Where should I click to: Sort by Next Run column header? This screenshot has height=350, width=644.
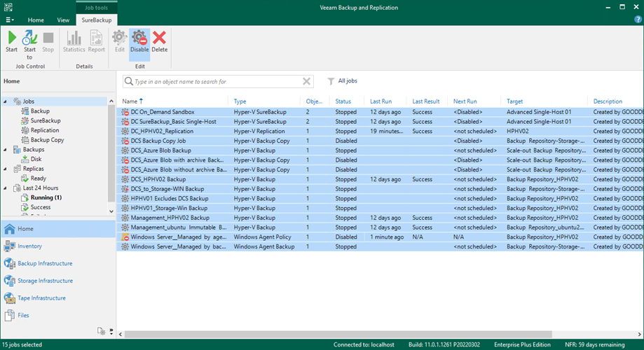(465, 101)
